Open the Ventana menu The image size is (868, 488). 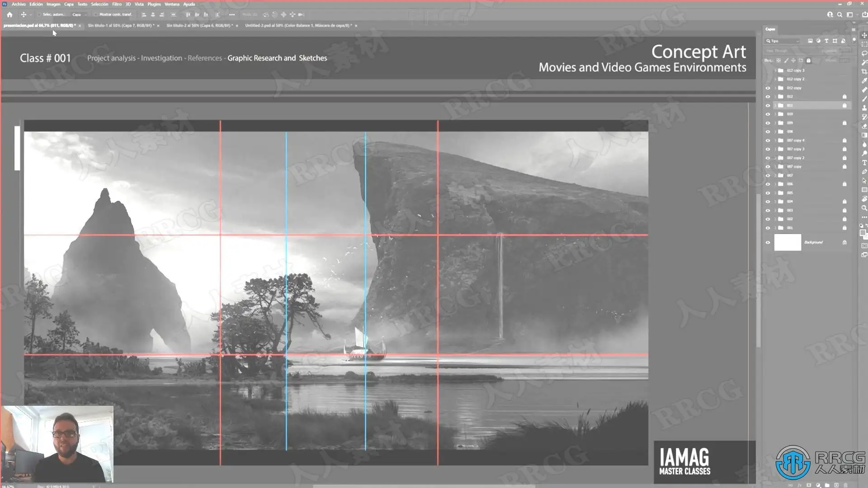(x=172, y=4)
